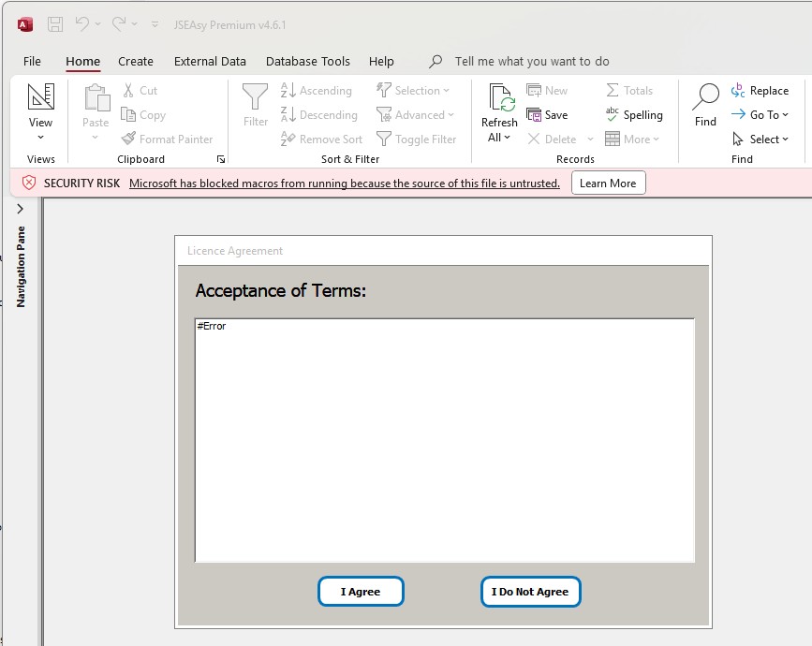
Task: Open the File menu
Action: click(x=32, y=62)
